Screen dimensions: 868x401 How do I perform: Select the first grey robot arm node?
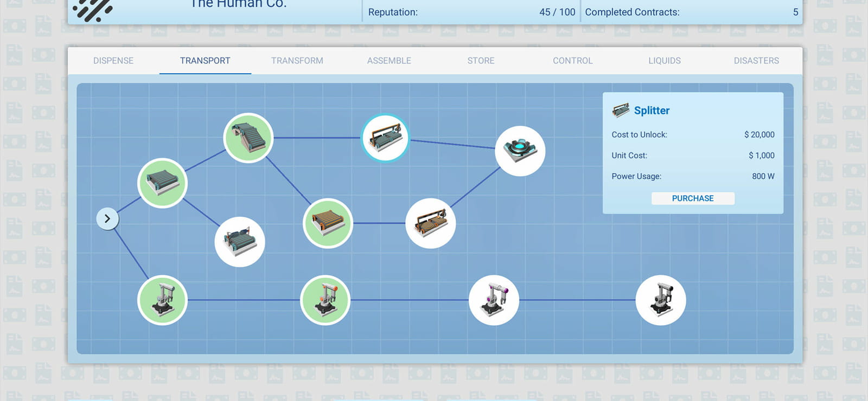click(162, 300)
